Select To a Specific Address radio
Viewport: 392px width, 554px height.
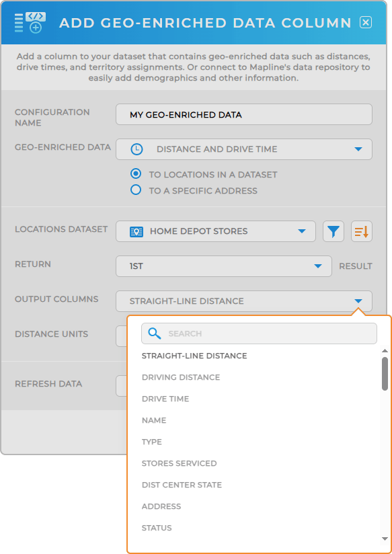point(136,190)
